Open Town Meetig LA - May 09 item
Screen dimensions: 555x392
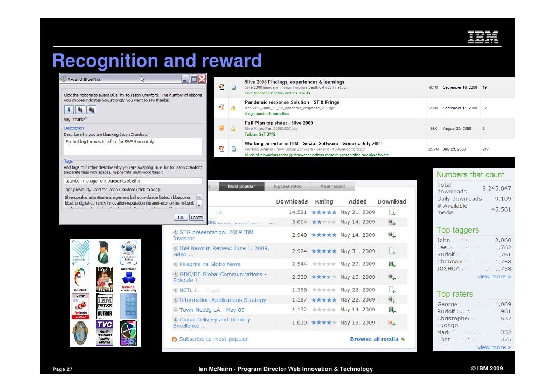pos(212,310)
